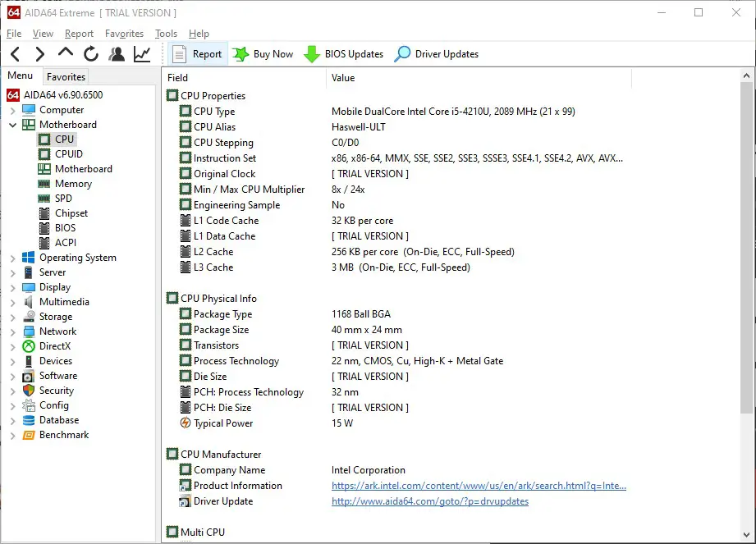Open the ark.intel.com product information link
The height and width of the screenshot is (544, 756).
479,486
